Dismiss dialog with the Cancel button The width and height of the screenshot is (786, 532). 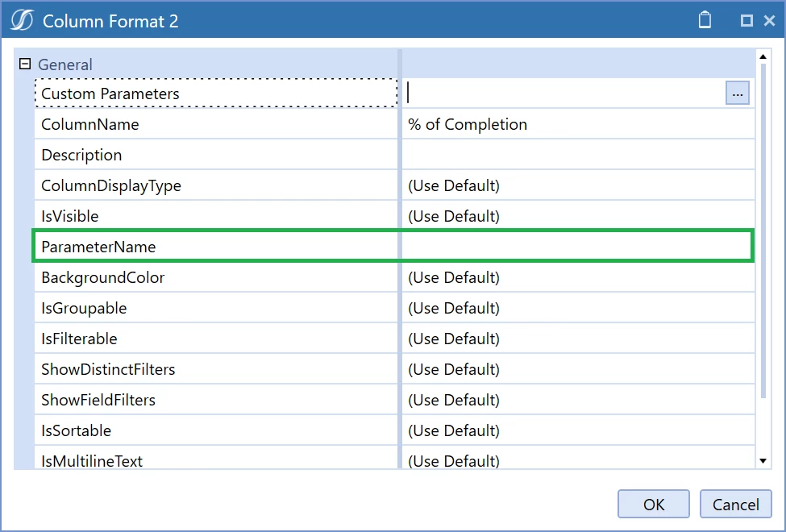tap(735, 504)
